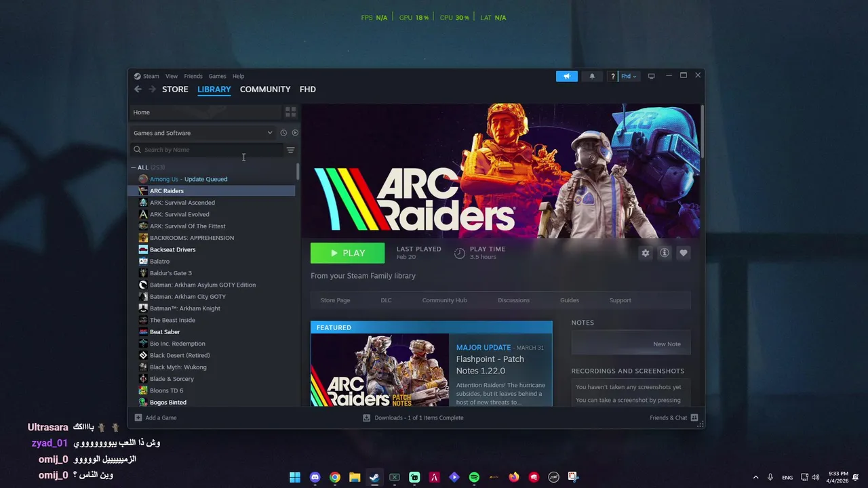
Task: Go to the STORE tab
Action: point(175,89)
